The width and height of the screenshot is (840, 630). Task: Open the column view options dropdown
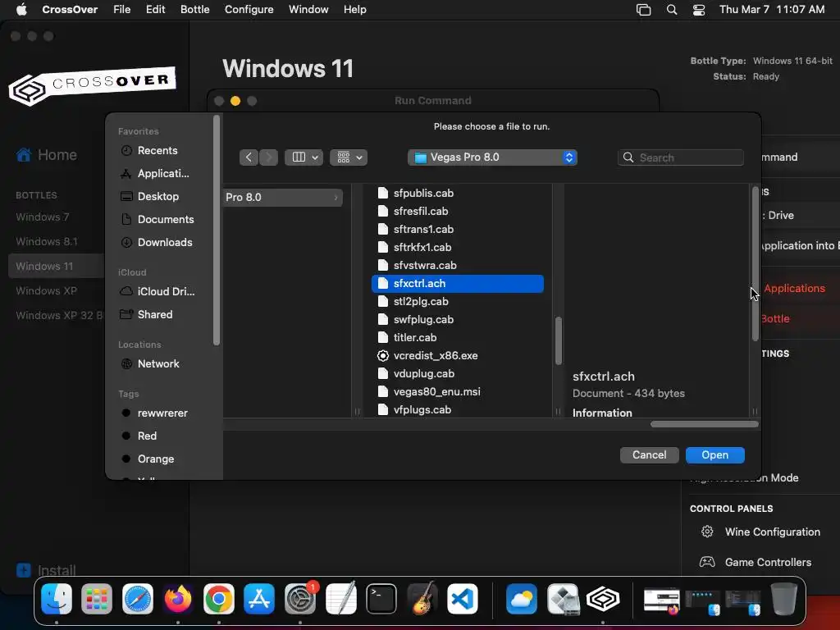[304, 157]
